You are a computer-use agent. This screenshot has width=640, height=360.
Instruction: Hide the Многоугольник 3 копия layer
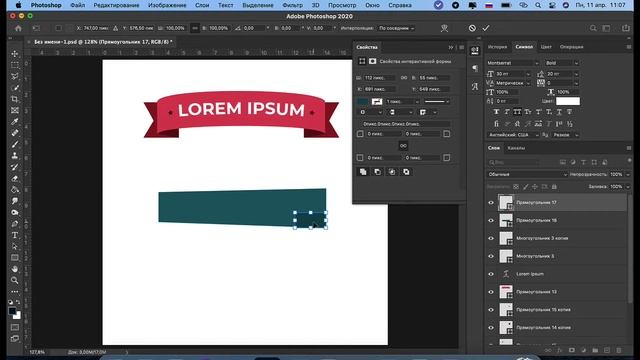(491, 238)
